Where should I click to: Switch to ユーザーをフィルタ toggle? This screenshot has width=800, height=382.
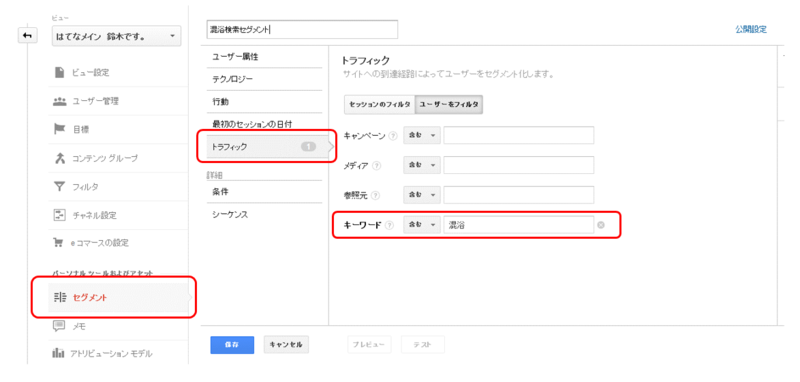449,105
